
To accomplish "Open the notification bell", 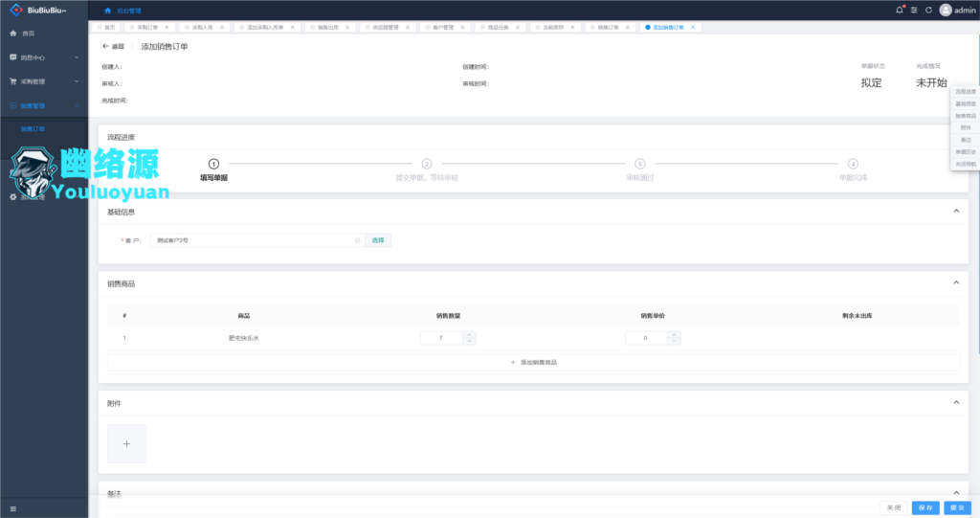I will point(900,10).
